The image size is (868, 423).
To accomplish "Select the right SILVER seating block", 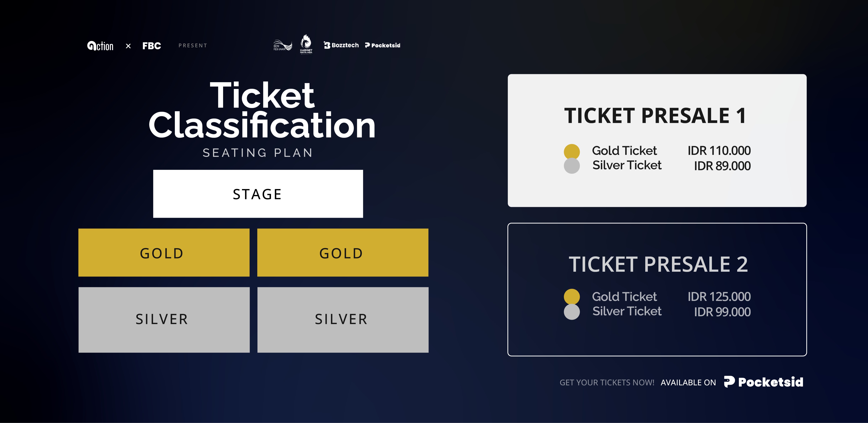I will (x=343, y=320).
